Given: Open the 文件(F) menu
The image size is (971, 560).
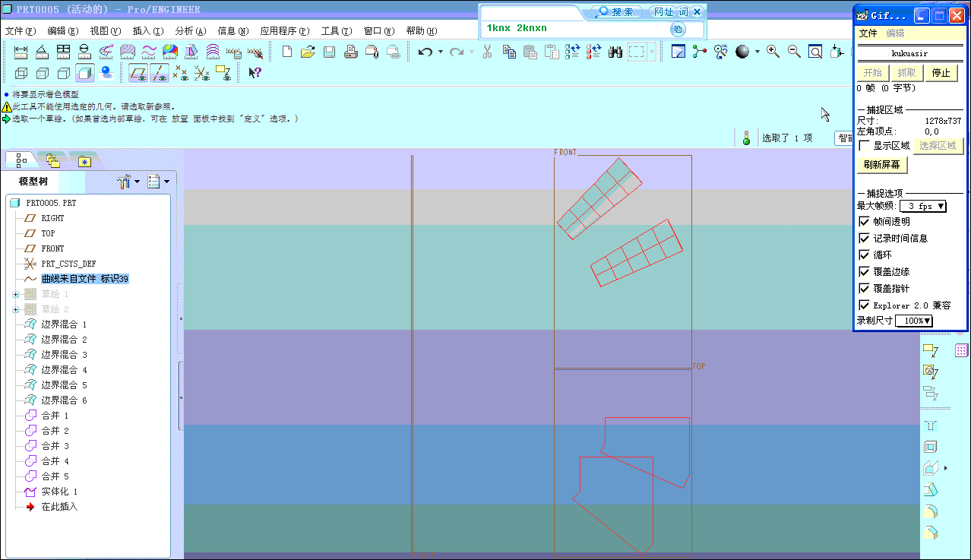Looking at the screenshot, I should (21, 31).
